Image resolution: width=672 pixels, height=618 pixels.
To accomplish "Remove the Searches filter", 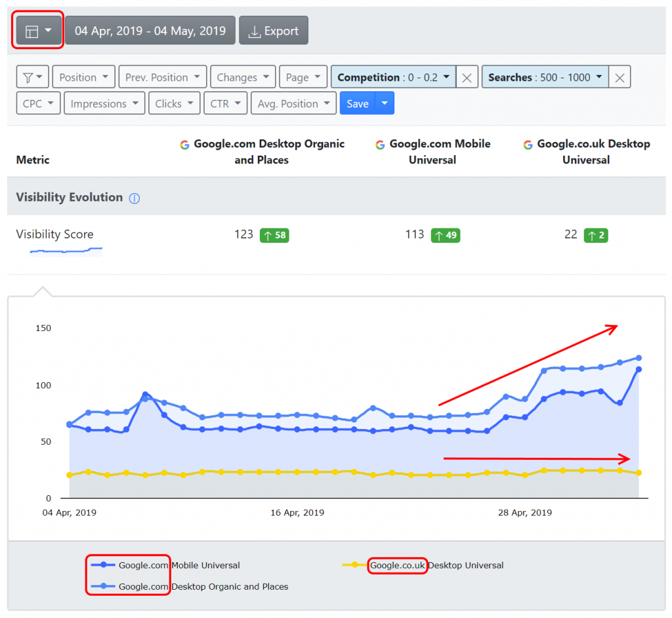I will click(619, 77).
